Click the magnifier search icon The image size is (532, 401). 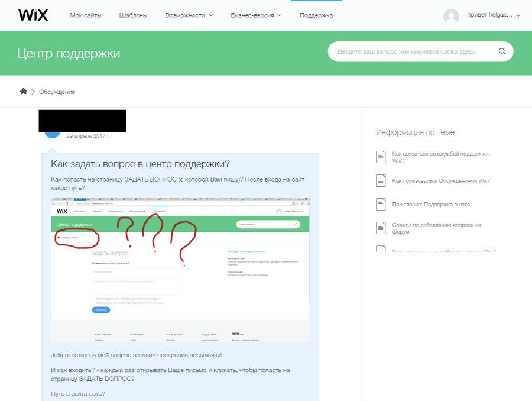[502, 51]
